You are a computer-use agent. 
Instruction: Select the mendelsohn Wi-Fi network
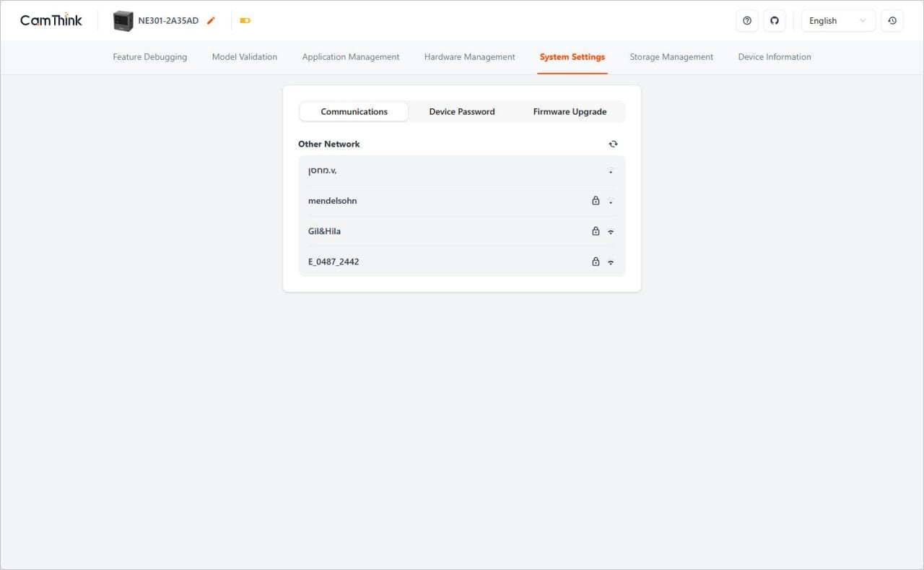(x=333, y=201)
